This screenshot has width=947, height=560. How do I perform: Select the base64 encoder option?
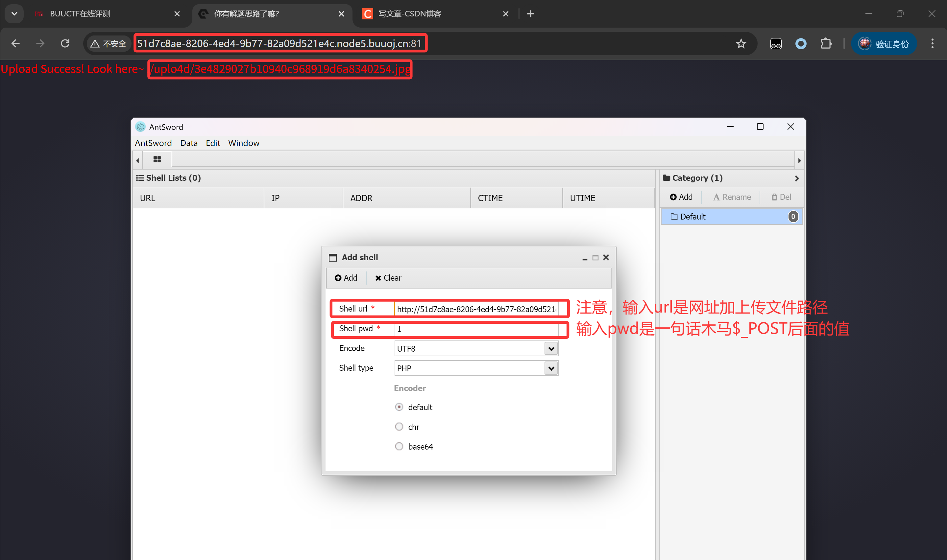coord(399,446)
